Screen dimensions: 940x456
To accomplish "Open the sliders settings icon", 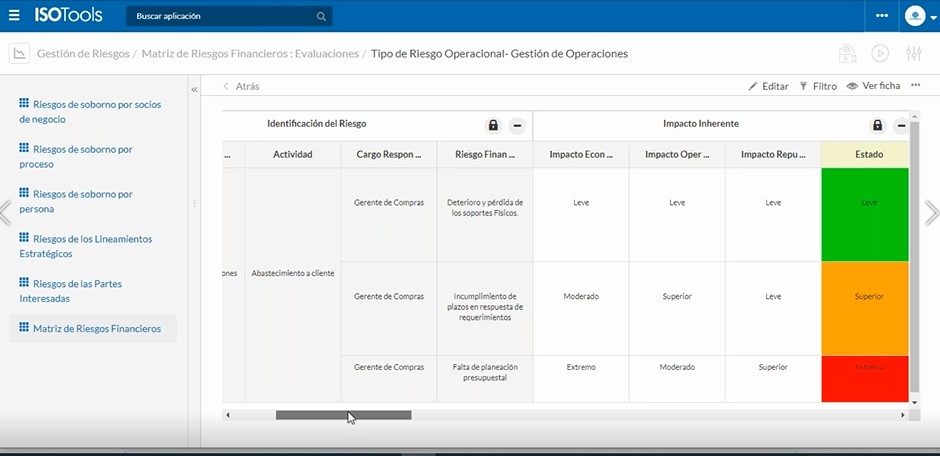I will [913, 54].
